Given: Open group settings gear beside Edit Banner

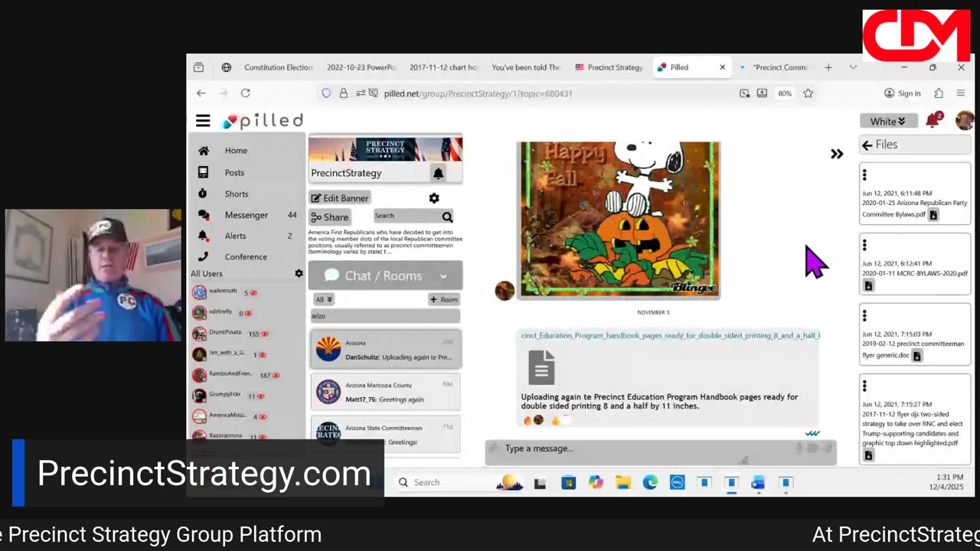Looking at the screenshot, I should (434, 198).
